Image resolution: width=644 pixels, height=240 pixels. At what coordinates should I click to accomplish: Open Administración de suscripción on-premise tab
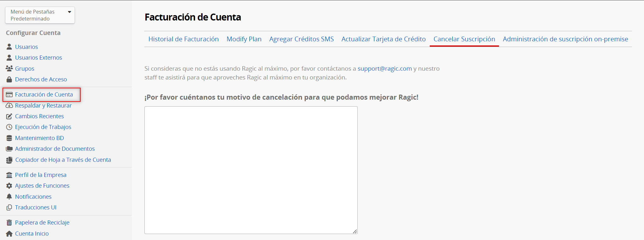565,39
